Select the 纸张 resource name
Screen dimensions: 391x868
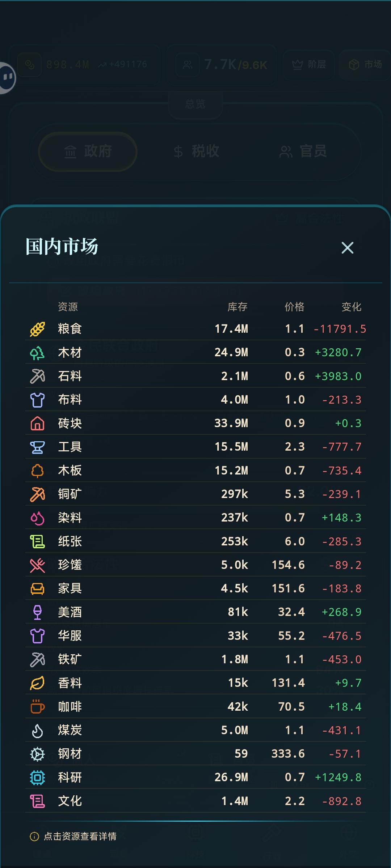[x=70, y=541]
